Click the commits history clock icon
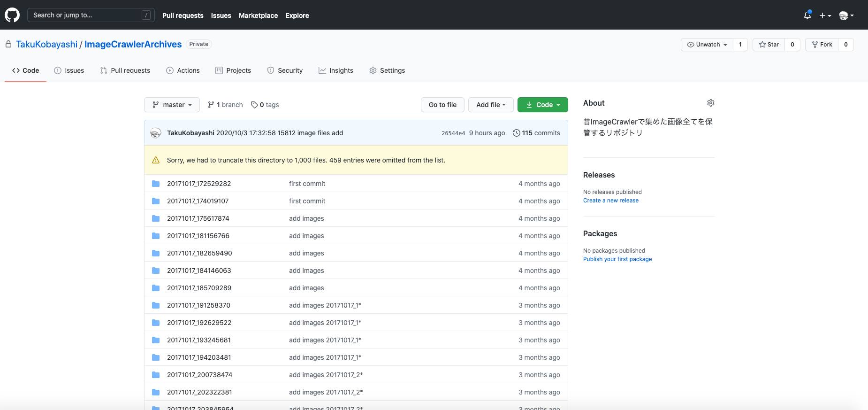The image size is (868, 410). [516, 133]
